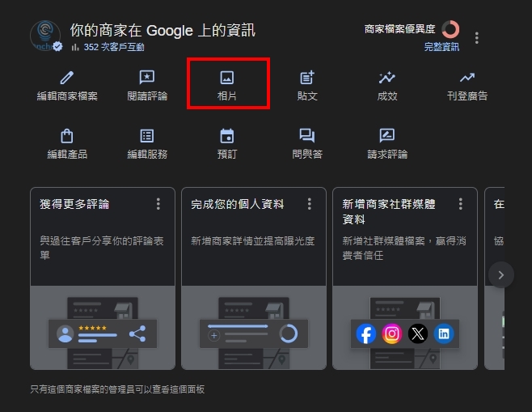Open 預訂 calendar icon
The image size is (532, 412).
click(x=227, y=136)
